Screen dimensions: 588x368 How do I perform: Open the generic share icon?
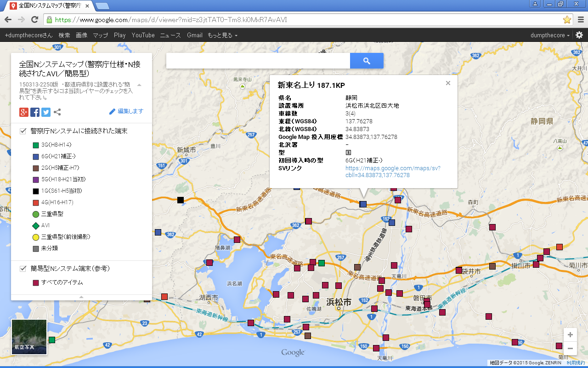pyautogui.click(x=57, y=112)
